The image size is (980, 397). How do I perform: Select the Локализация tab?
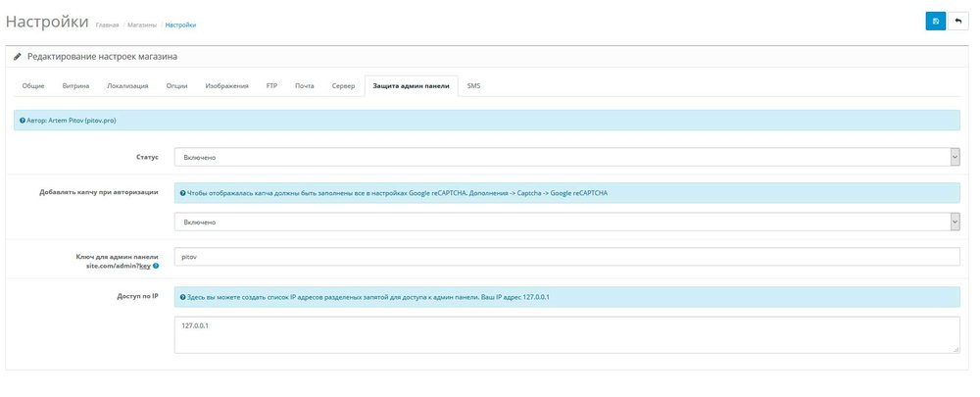(x=127, y=86)
